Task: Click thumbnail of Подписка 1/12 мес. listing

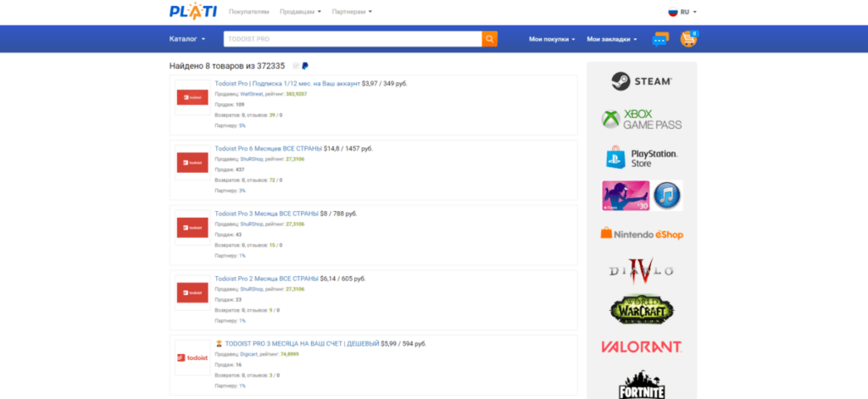Action: tap(192, 97)
